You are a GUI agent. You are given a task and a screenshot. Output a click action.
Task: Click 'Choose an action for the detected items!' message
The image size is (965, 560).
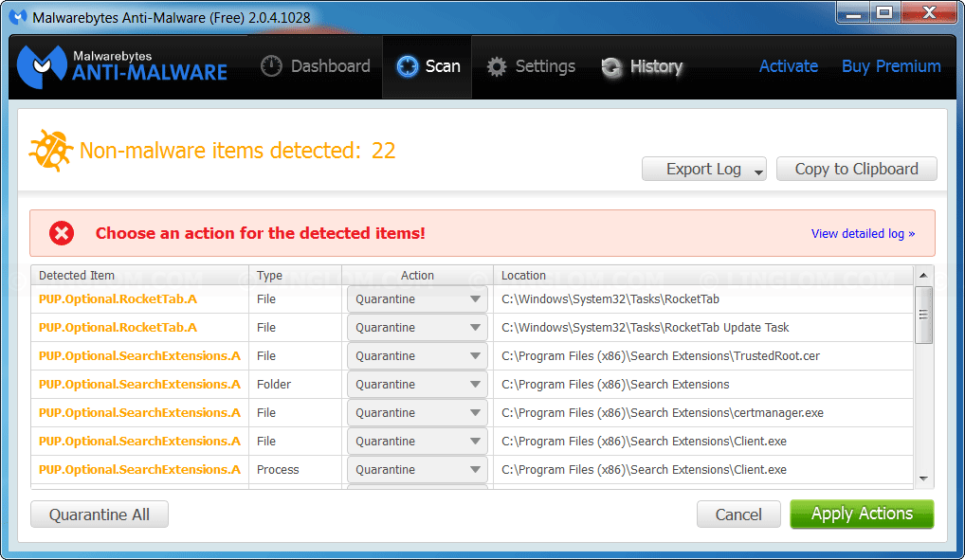coord(261,233)
